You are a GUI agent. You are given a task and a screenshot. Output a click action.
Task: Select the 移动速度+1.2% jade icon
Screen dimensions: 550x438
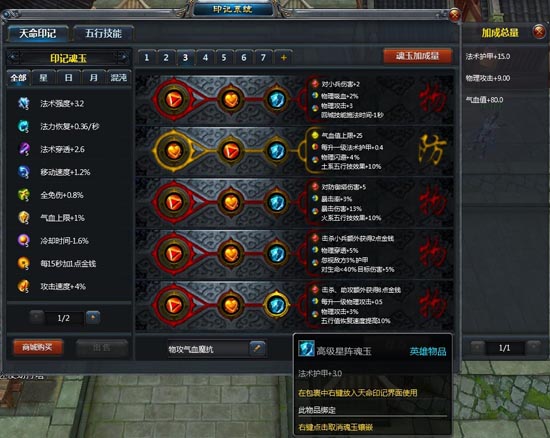(24, 172)
